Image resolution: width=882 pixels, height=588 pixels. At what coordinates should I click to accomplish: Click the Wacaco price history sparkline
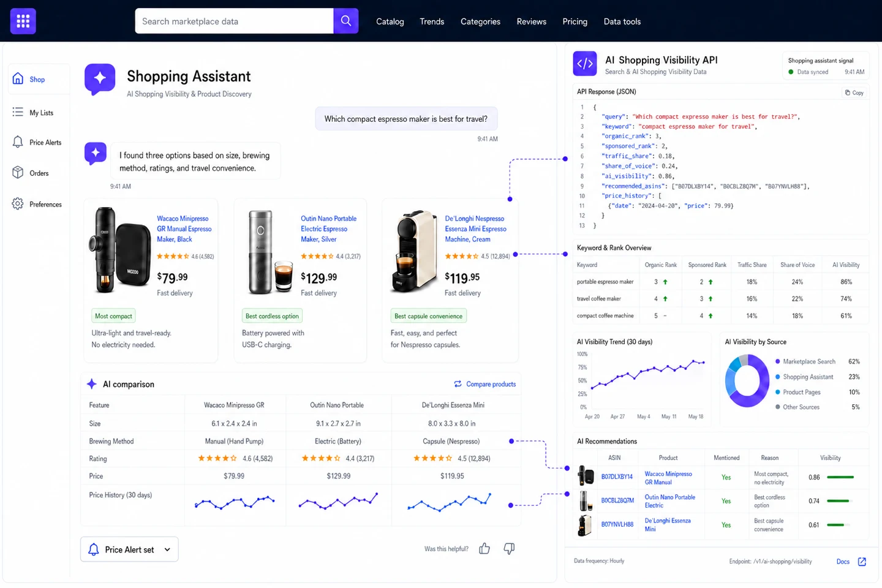click(235, 503)
